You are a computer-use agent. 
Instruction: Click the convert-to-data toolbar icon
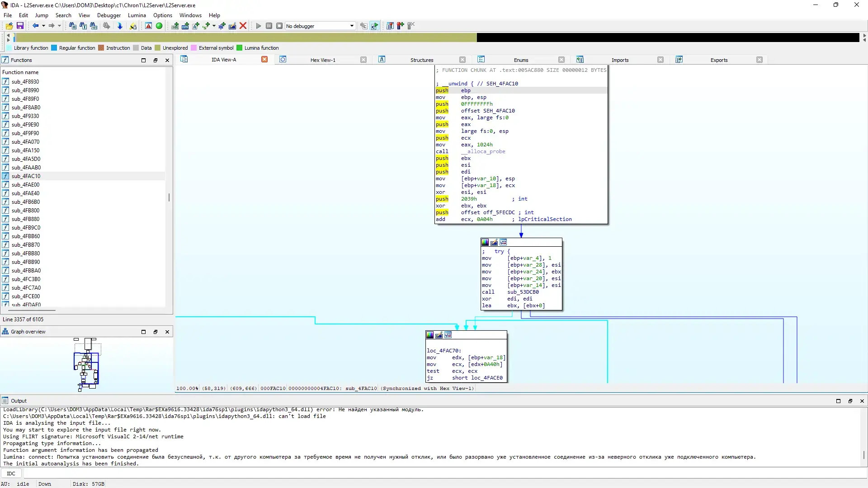point(185,26)
